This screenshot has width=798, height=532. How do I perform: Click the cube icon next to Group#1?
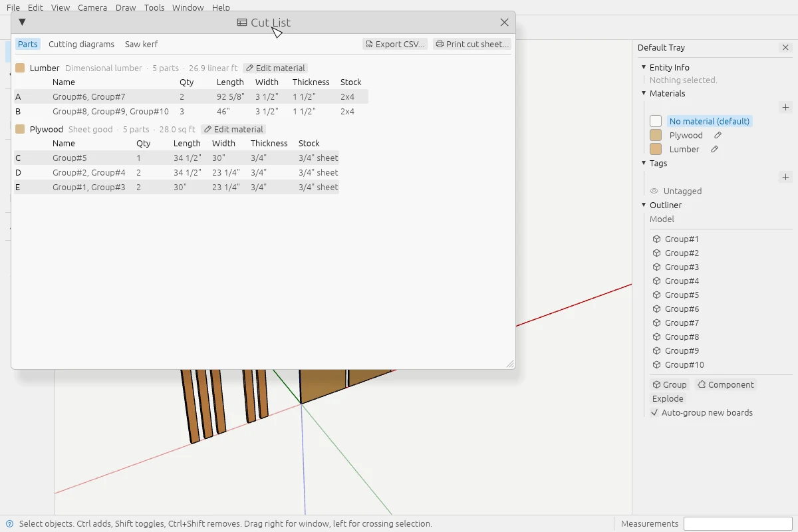point(656,239)
